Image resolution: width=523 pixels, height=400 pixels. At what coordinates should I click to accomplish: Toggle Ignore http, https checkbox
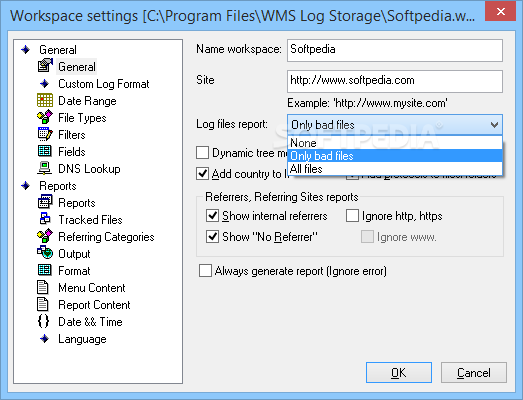(352, 216)
